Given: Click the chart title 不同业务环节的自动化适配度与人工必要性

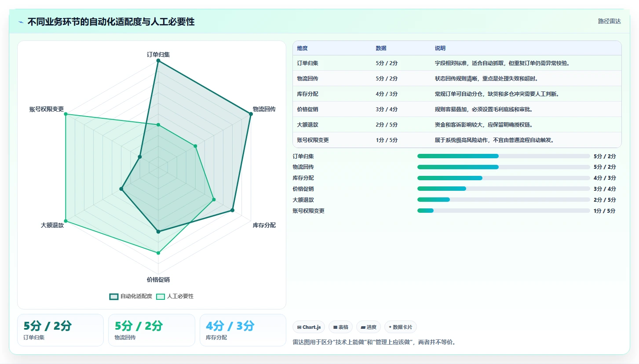Looking at the screenshot, I should (x=111, y=22).
